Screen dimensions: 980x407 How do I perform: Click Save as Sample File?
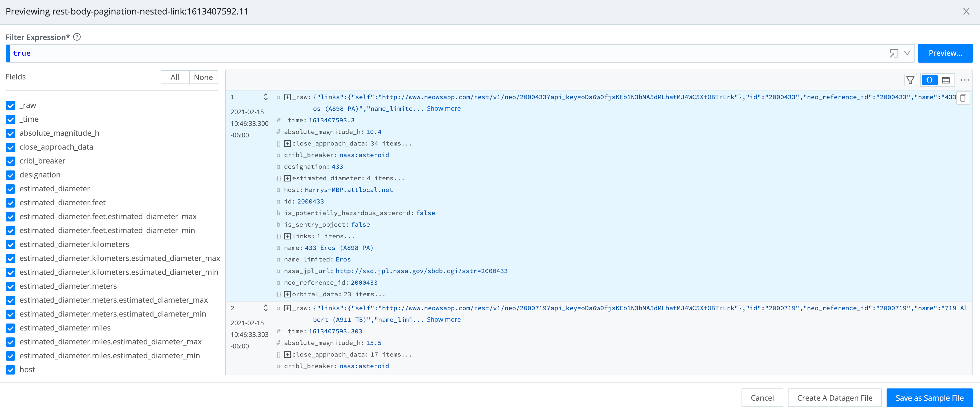(929, 398)
